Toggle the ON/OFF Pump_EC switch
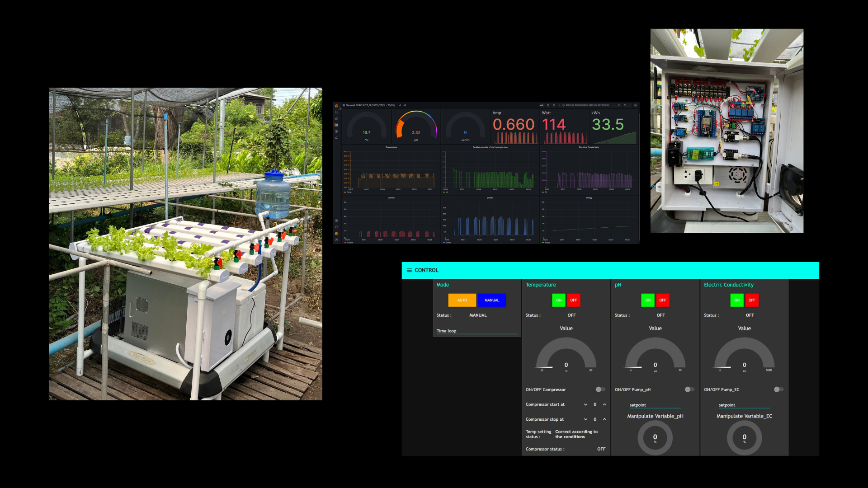The width and height of the screenshot is (868, 488). pyautogui.click(x=778, y=389)
